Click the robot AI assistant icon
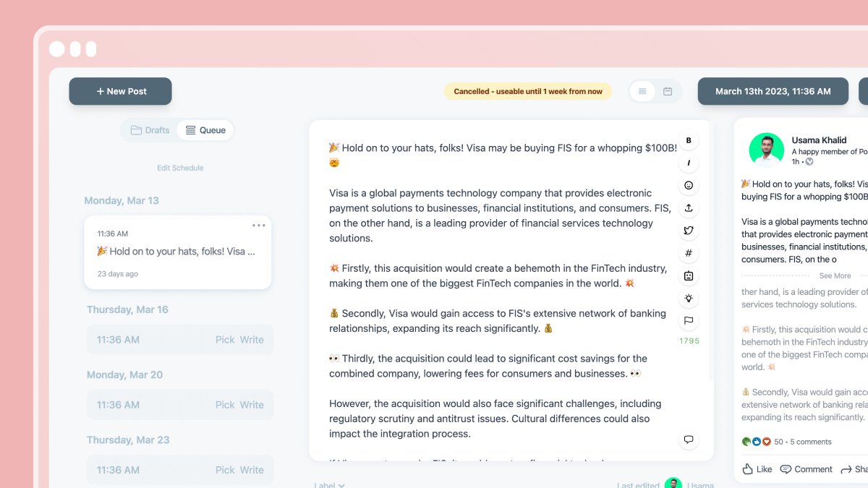The height and width of the screenshot is (488, 868). click(689, 275)
